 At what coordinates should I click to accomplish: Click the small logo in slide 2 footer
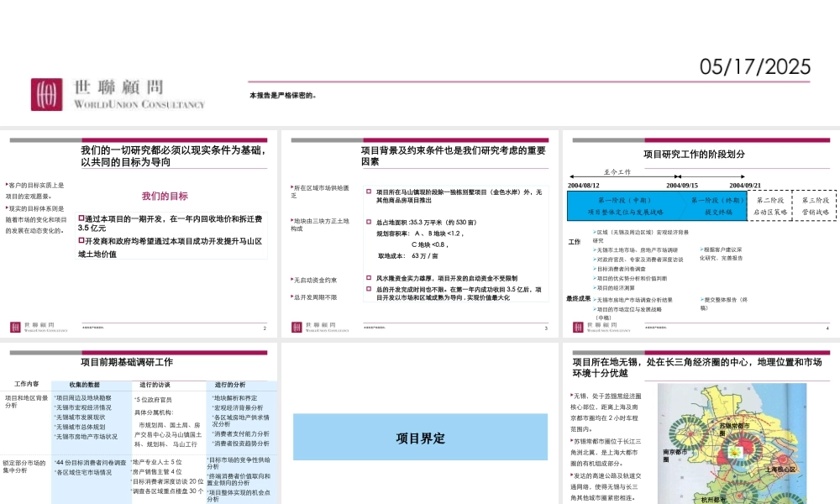point(15,327)
